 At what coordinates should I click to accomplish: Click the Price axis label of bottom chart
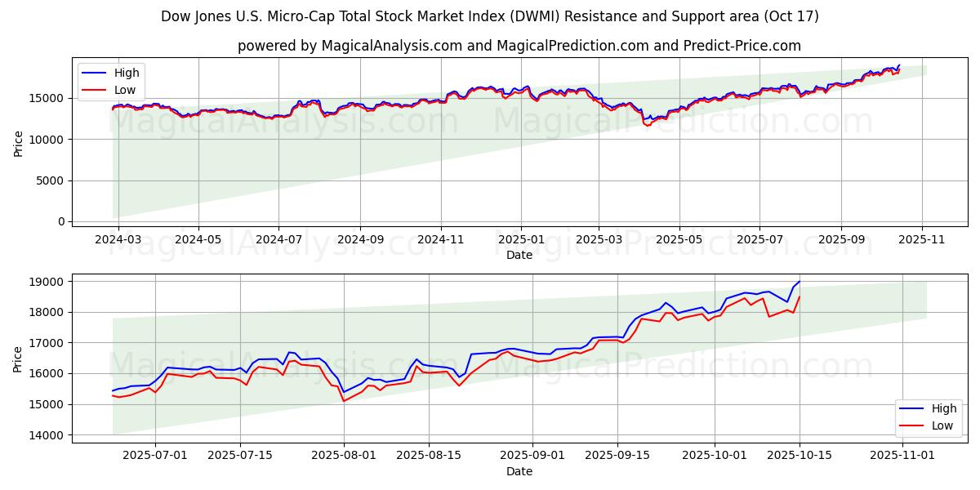click(x=18, y=358)
